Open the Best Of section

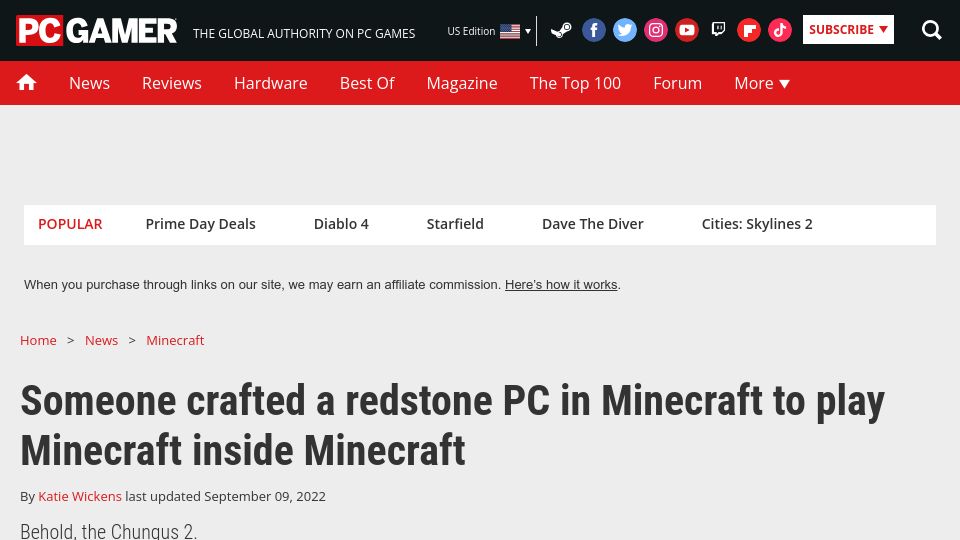(x=367, y=83)
